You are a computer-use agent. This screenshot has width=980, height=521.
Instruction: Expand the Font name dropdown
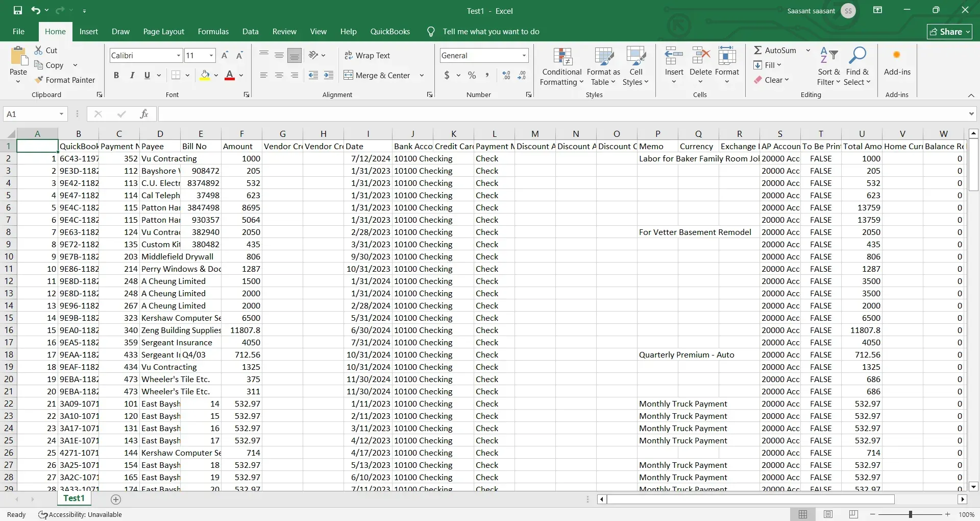179,56
